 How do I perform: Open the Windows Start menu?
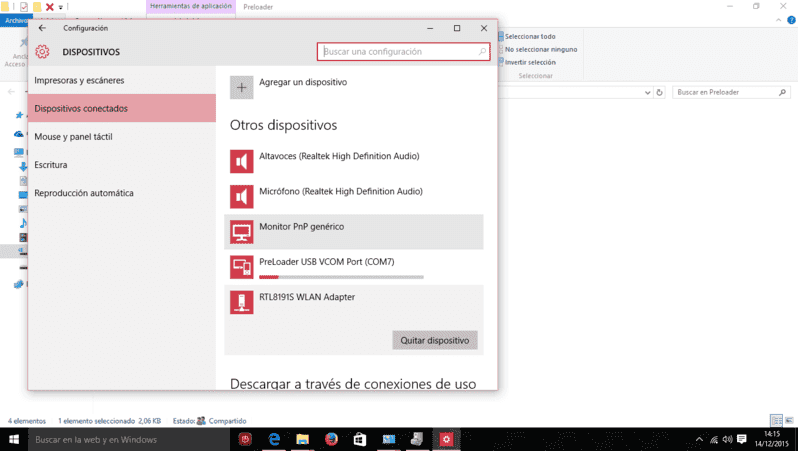(x=14, y=439)
